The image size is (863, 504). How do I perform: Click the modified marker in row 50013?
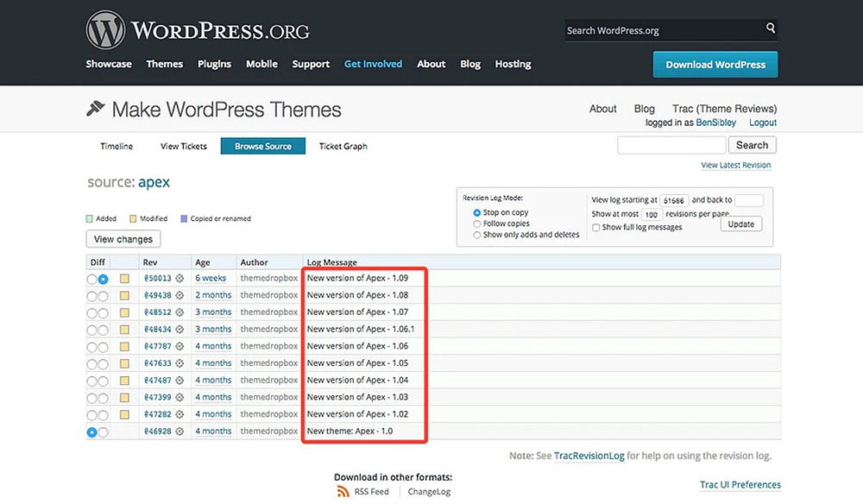point(124,279)
